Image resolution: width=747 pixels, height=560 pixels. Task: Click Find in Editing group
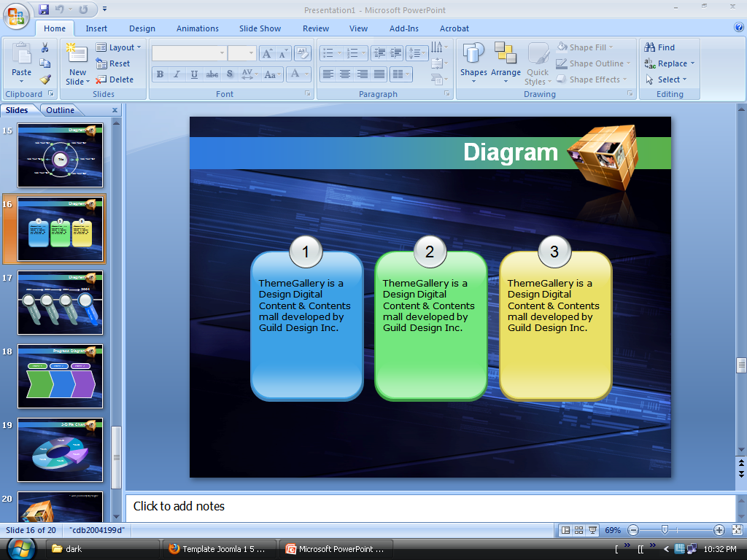click(x=659, y=47)
